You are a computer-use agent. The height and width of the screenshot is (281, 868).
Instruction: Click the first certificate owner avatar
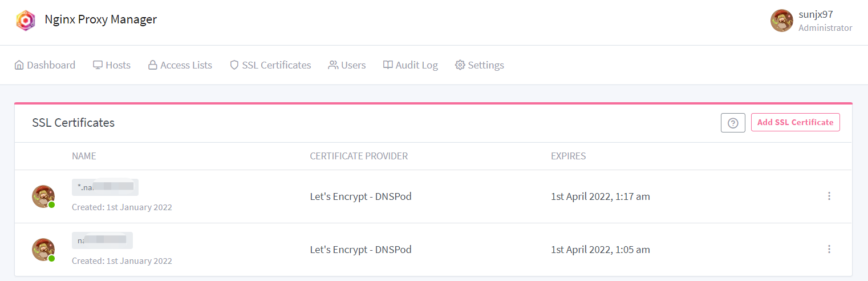(x=43, y=196)
